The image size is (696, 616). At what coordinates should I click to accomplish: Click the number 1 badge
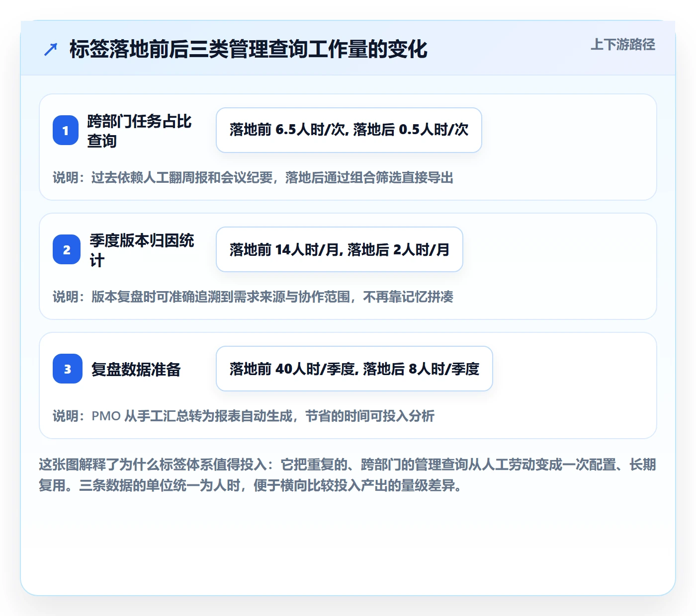click(66, 130)
